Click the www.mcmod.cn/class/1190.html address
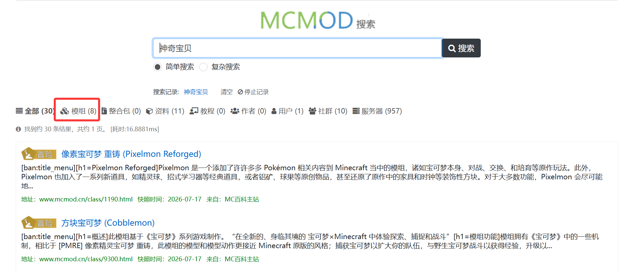 86,199
